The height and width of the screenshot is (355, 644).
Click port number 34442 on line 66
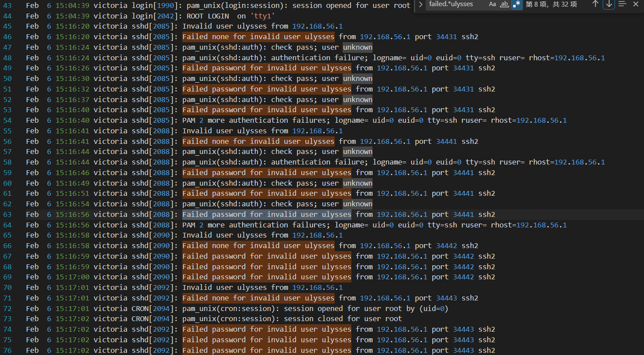pyautogui.click(x=447, y=246)
